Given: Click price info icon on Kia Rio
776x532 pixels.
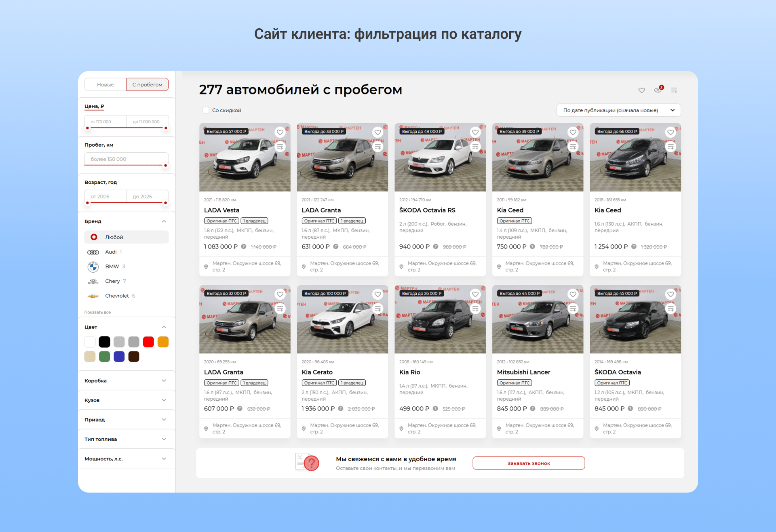Looking at the screenshot, I should tap(435, 408).
